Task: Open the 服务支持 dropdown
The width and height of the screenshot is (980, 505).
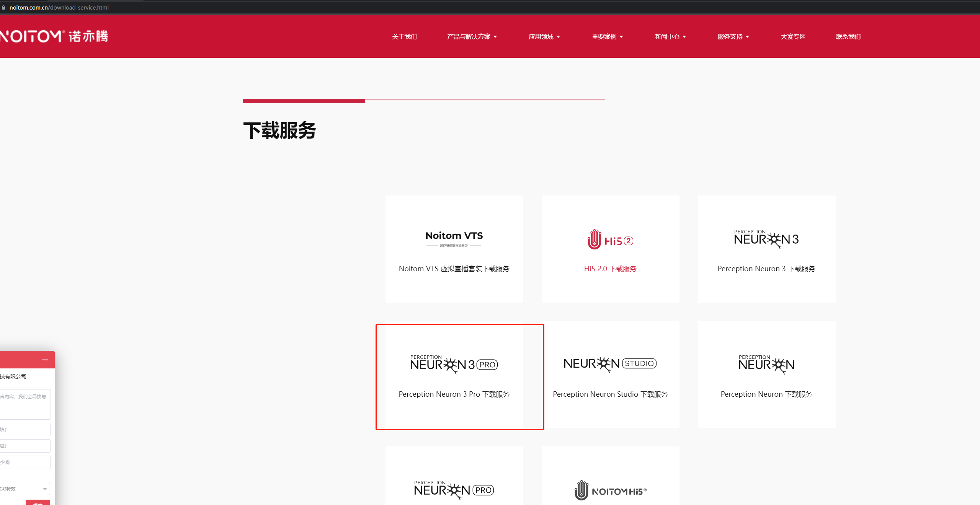Action: point(732,36)
